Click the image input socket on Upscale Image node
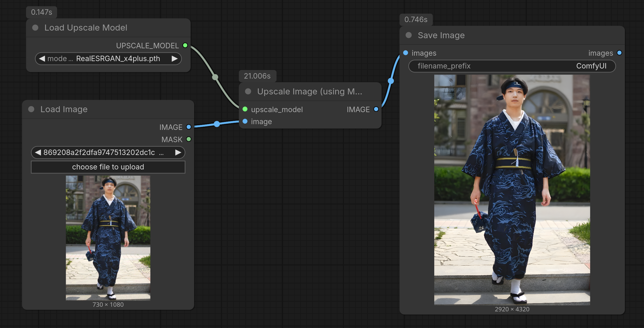This screenshot has height=328, width=644. [x=245, y=121]
